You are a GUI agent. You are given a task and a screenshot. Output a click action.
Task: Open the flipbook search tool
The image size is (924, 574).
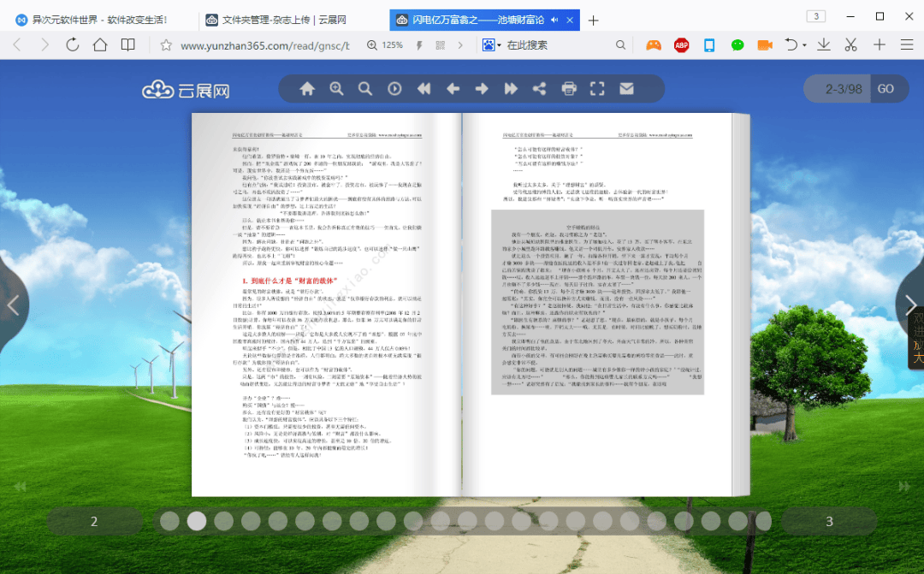click(x=365, y=89)
